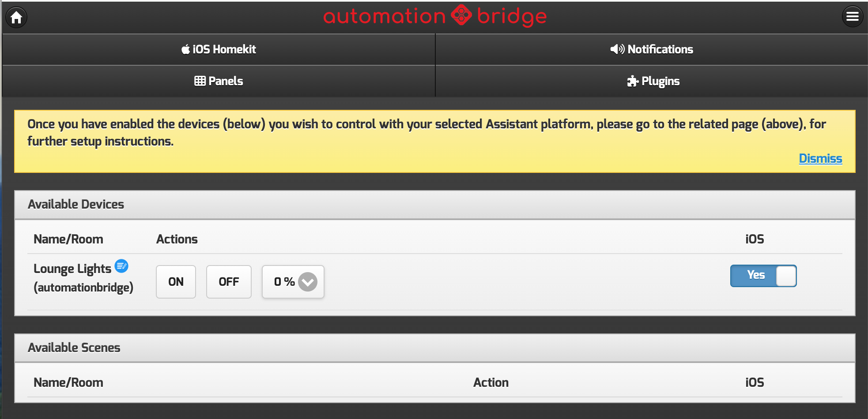Edit Lounge Lights with the blue note icon
Screen dimensions: 868x419
(121, 266)
